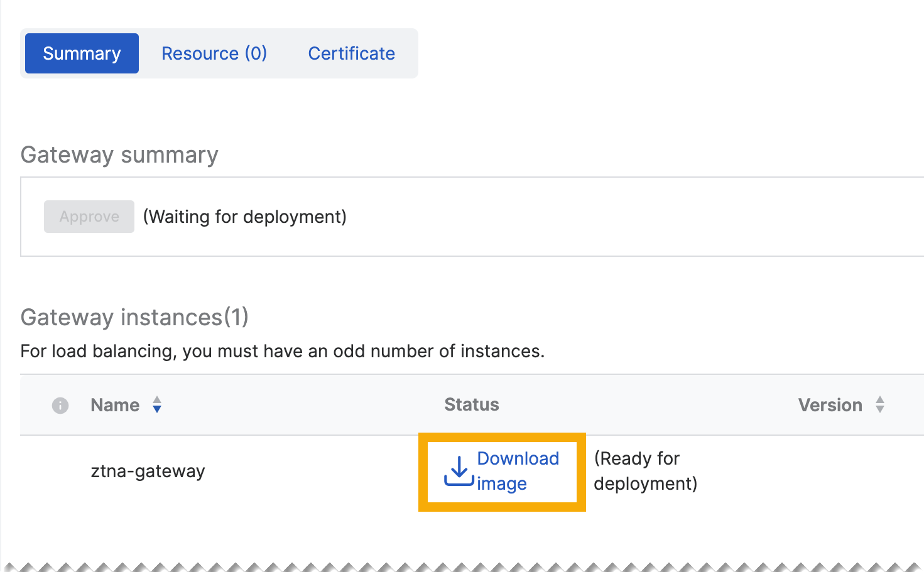Switch to the Certificate tab
The width and height of the screenshot is (924, 572).
click(351, 53)
